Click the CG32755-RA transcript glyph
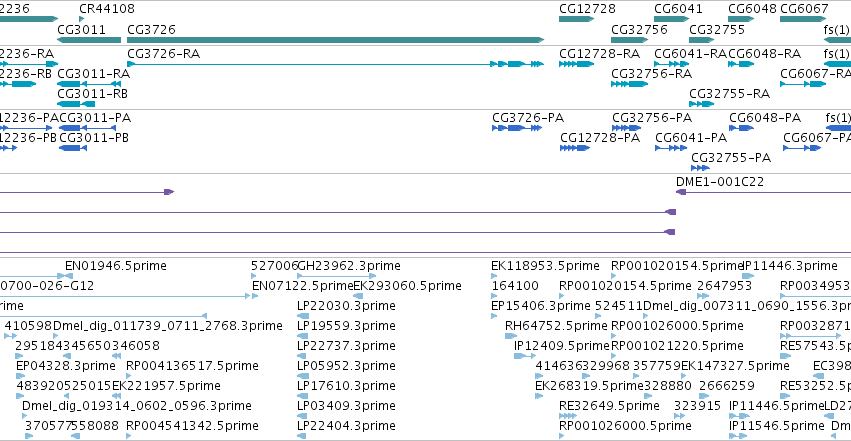Image resolution: width=851 pixels, height=441 pixels. point(702,104)
